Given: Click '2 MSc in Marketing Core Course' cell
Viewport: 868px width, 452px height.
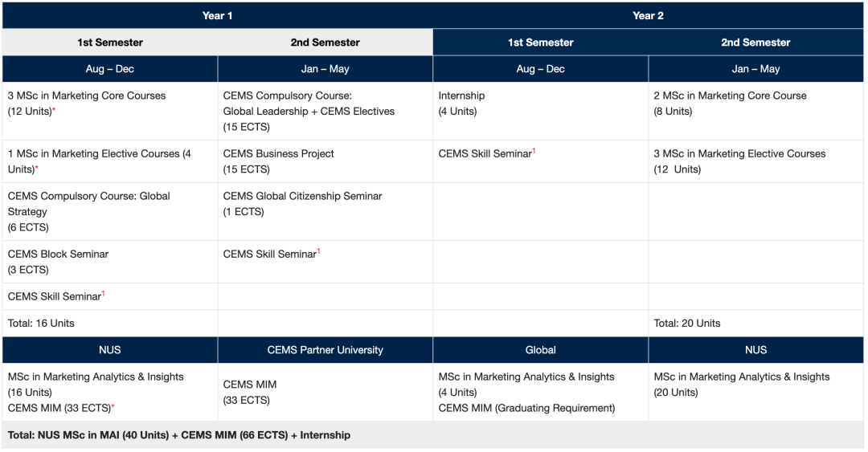Looking at the screenshot, I should [755, 112].
